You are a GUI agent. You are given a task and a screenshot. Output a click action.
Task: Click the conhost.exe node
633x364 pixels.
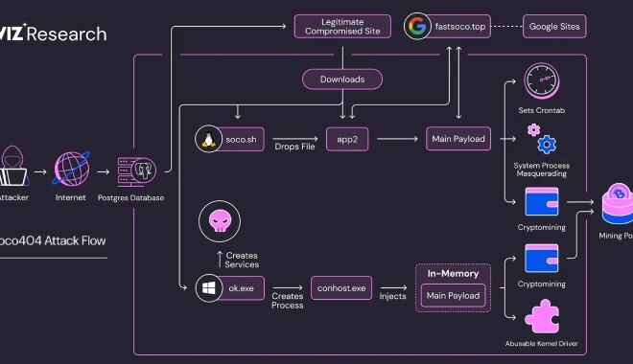[341, 288]
